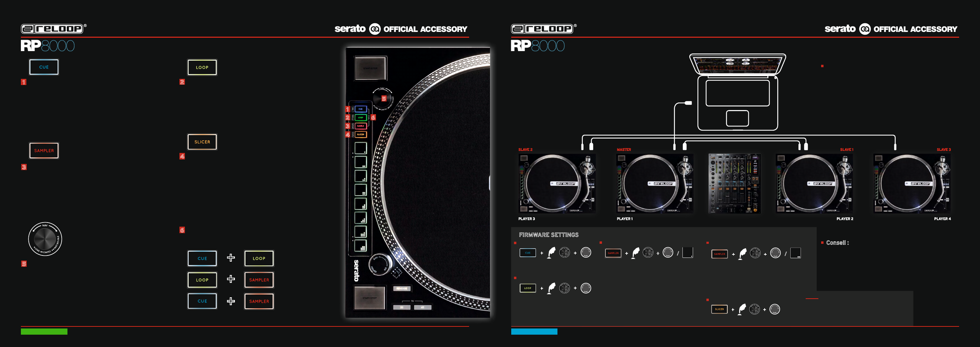The image size is (980, 347).
Task: Click SAMPLER button in firmware row with two-dot pad
Action: point(719,254)
